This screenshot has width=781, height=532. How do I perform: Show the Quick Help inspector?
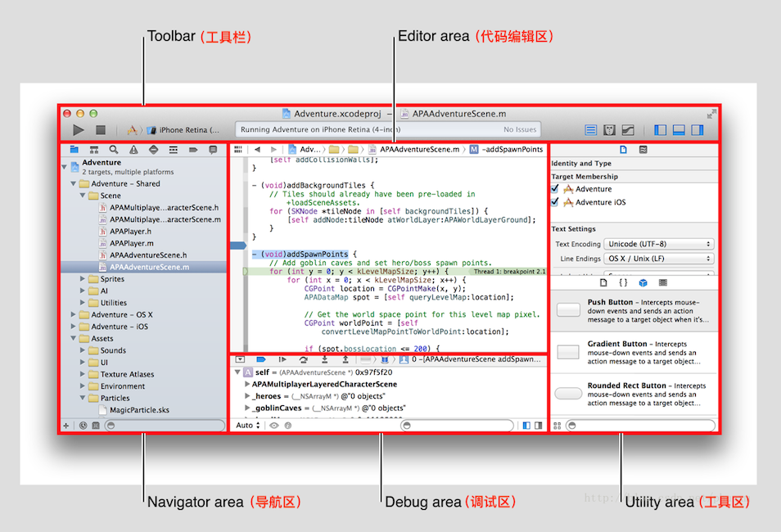click(x=643, y=150)
